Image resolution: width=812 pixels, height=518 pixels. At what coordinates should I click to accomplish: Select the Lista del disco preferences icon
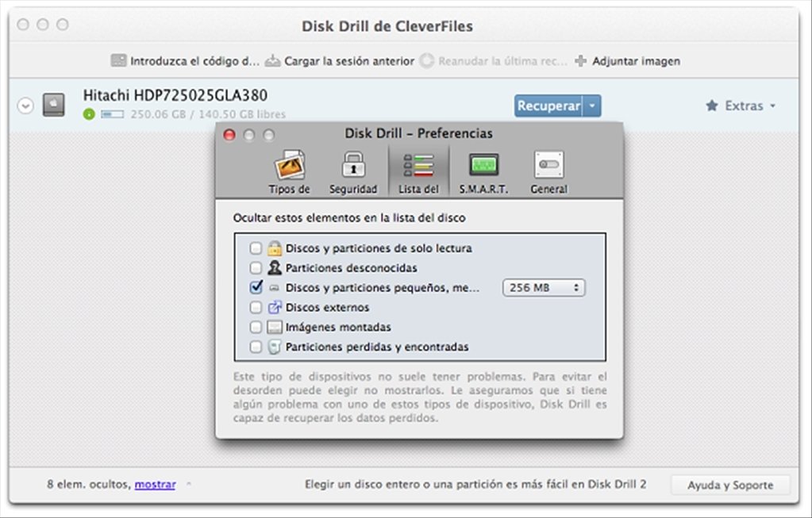[418, 164]
